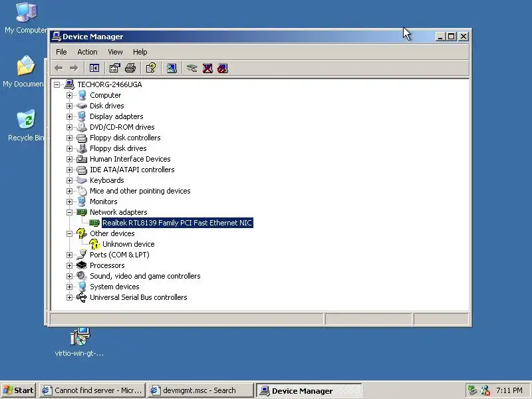Collapse the Other devices category
The image size is (532, 399).
coord(70,233)
